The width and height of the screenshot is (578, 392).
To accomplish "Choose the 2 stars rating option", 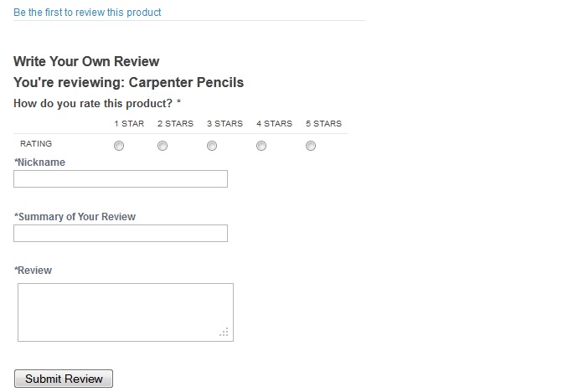I will [163, 146].
